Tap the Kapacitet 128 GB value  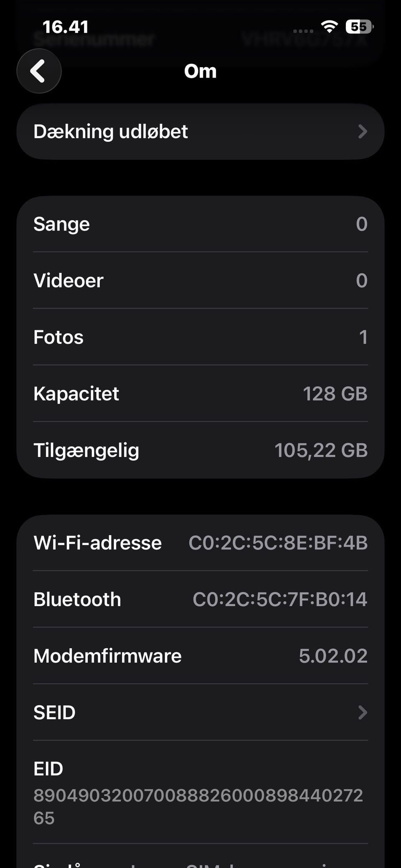coord(335,393)
